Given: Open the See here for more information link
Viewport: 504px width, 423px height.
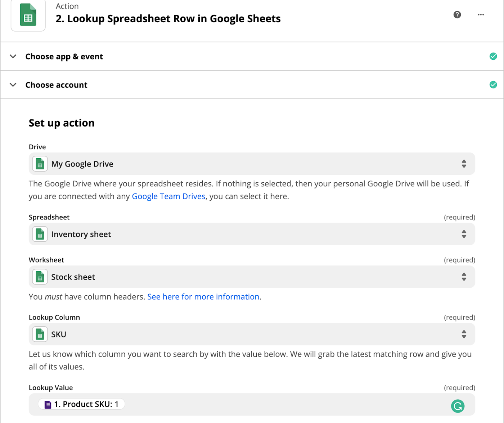Looking at the screenshot, I should point(203,297).
